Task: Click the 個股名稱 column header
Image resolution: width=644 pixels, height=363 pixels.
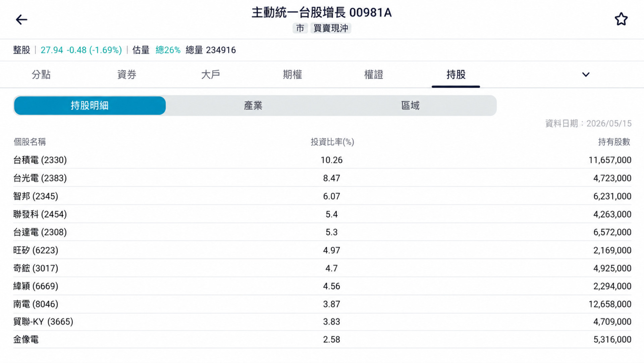Action: (x=30, y=142)
